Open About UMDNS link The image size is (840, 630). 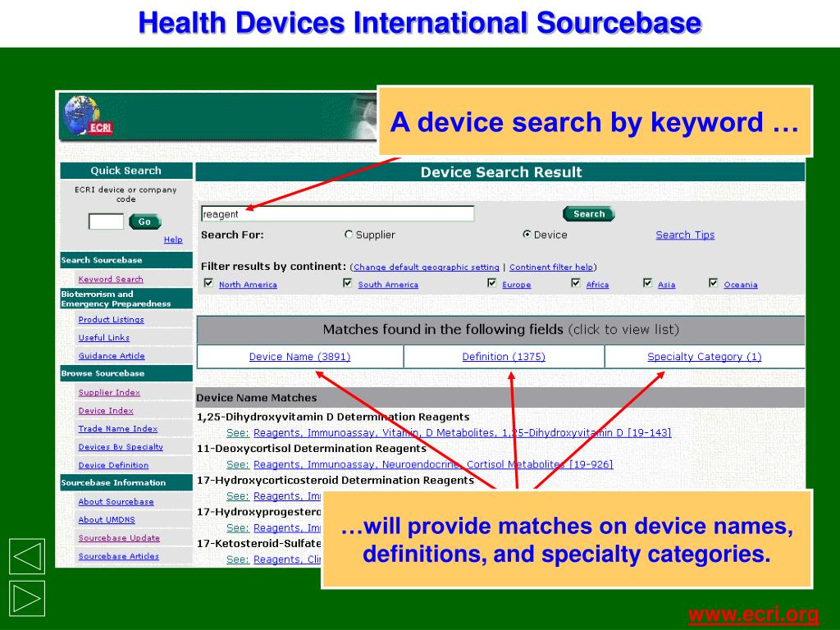107,520
